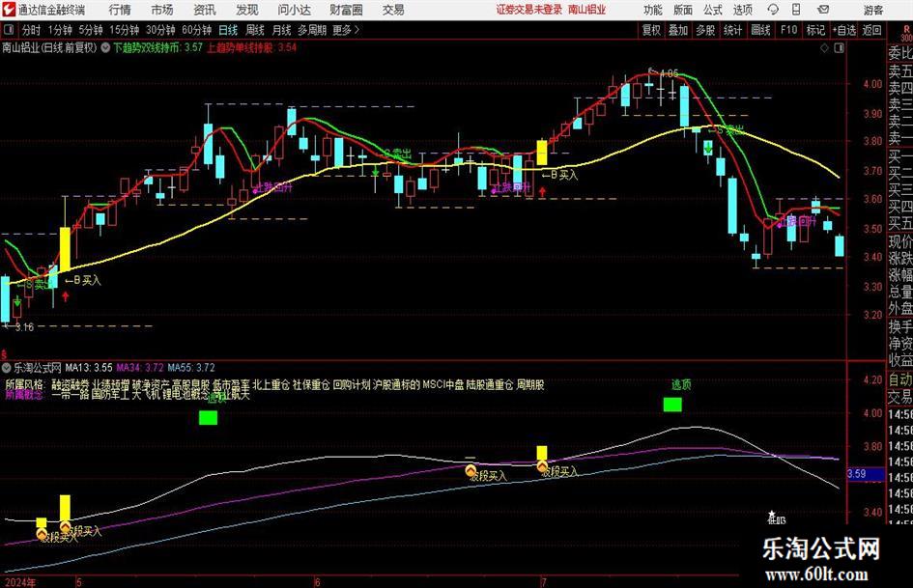Open the 功能 menu
The image size is (913, 588).
click(x=653, y=10)
